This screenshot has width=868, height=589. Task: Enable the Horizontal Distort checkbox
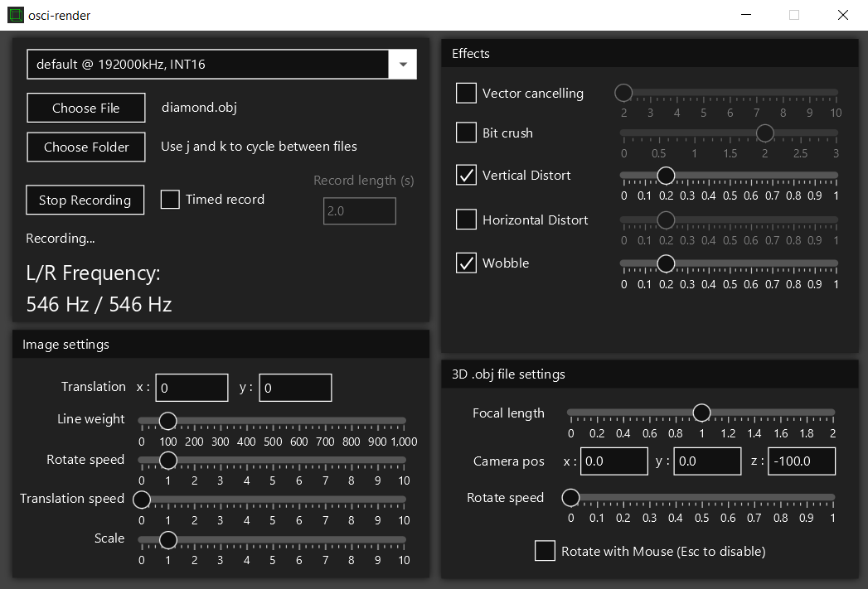click(466, 220)
